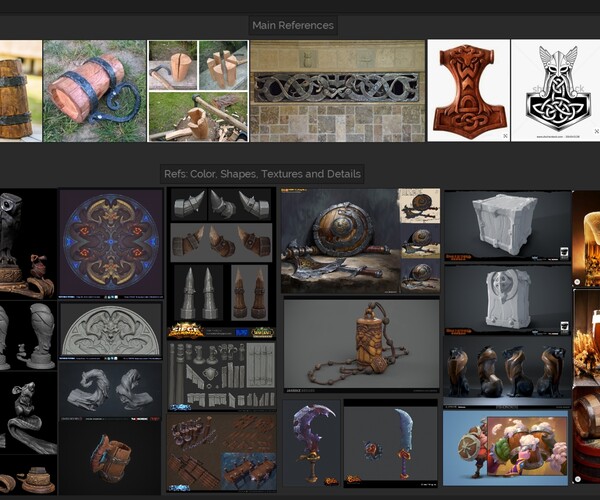
Task: Click the mouse on ribbon grey sculpt
Action: point(28,412)
